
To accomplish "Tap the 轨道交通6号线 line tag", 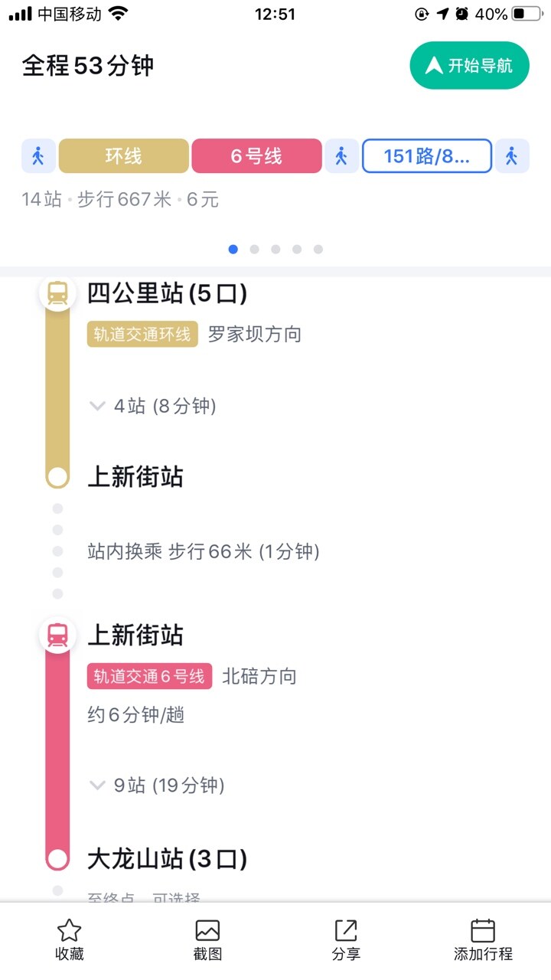I will click(x=149, y=676).
